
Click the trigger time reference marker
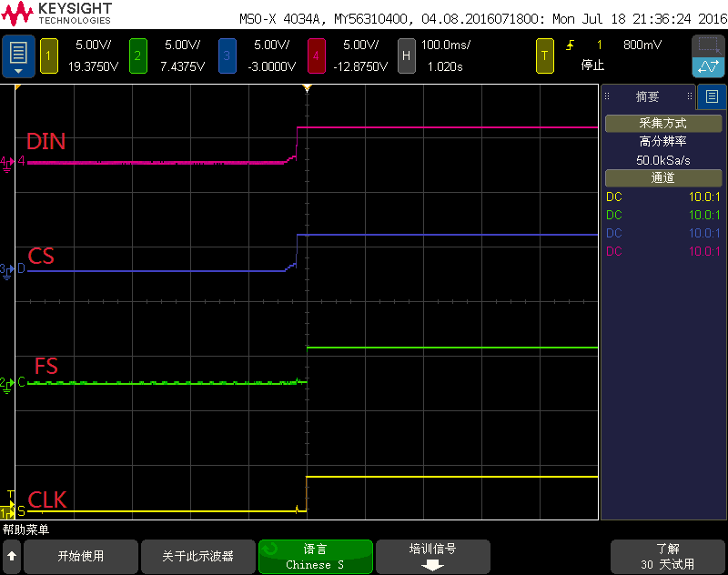click(x=307, y=88)
